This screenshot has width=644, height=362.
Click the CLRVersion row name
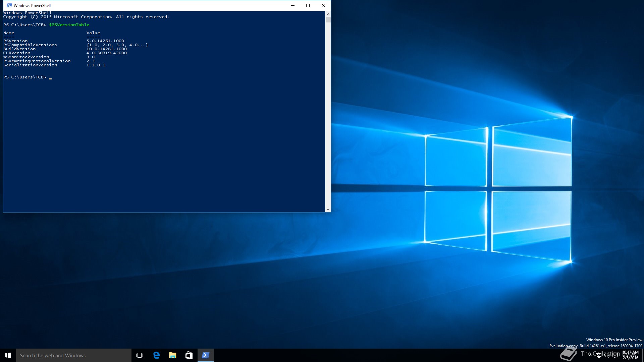tap(17, 53)
